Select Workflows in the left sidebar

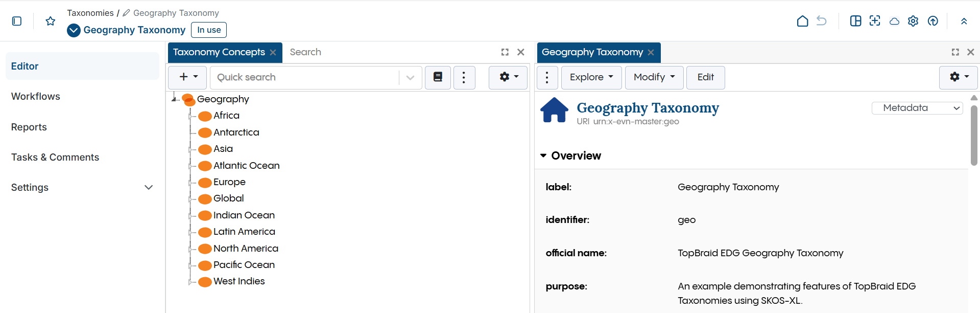point(35,96)
